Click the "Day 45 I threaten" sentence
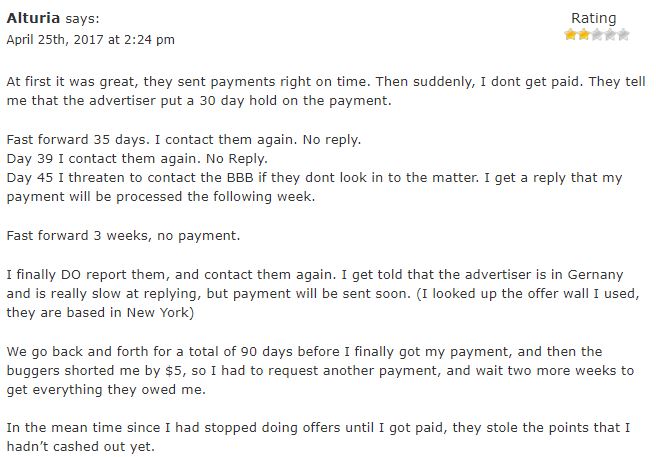Image resolution: width=656 pixels, height=457 pixels. click(314, 187)
